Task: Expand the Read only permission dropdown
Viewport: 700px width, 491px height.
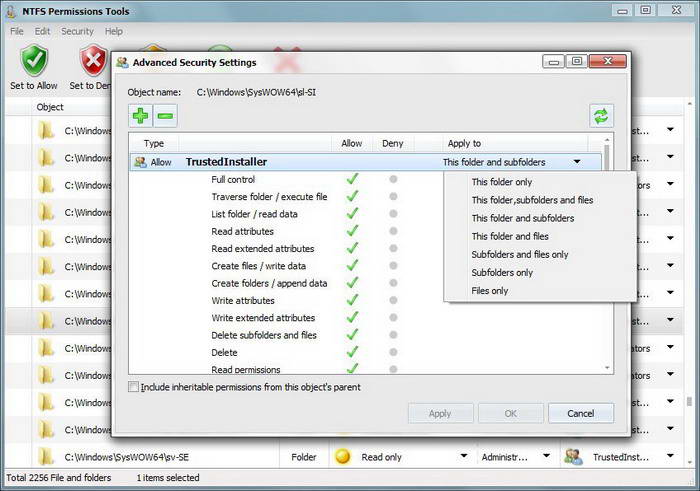Action: (463, 456)
